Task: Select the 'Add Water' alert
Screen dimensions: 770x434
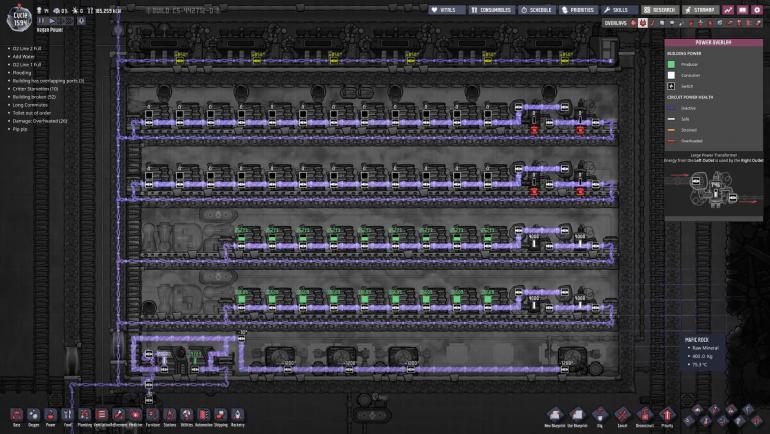Action: pyautogui.click(x=24, y=56)
